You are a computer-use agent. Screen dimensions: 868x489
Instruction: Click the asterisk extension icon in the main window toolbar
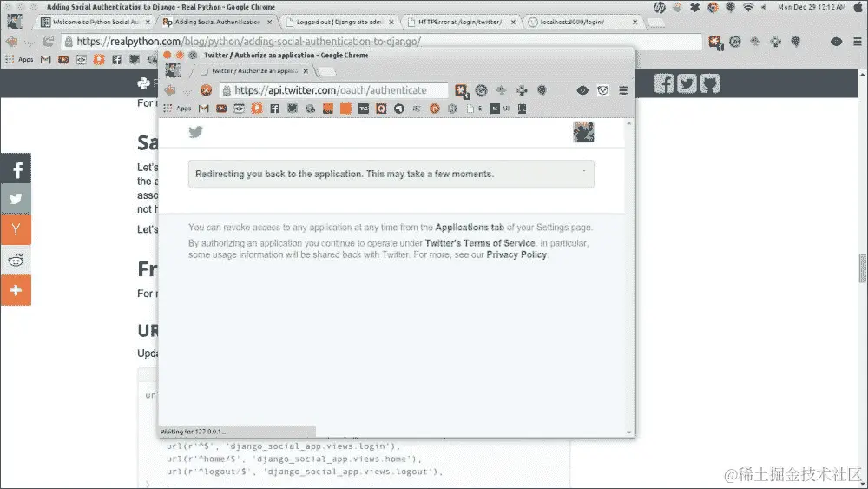715,42
